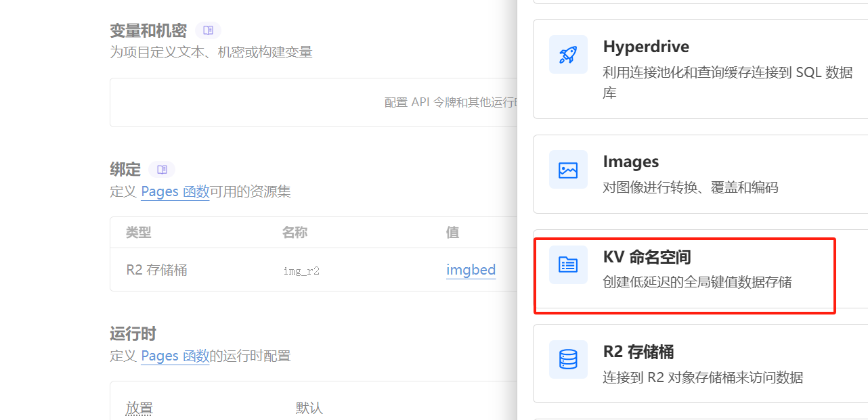Click the img_r2 binding name

(301, 271)
